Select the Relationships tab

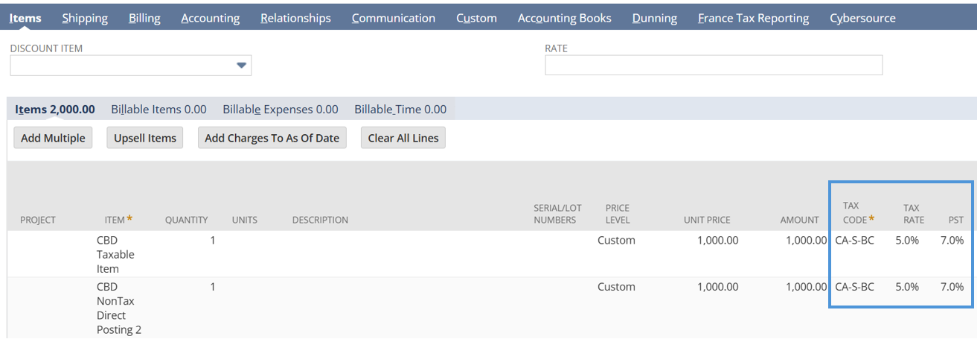pos(295,18)
